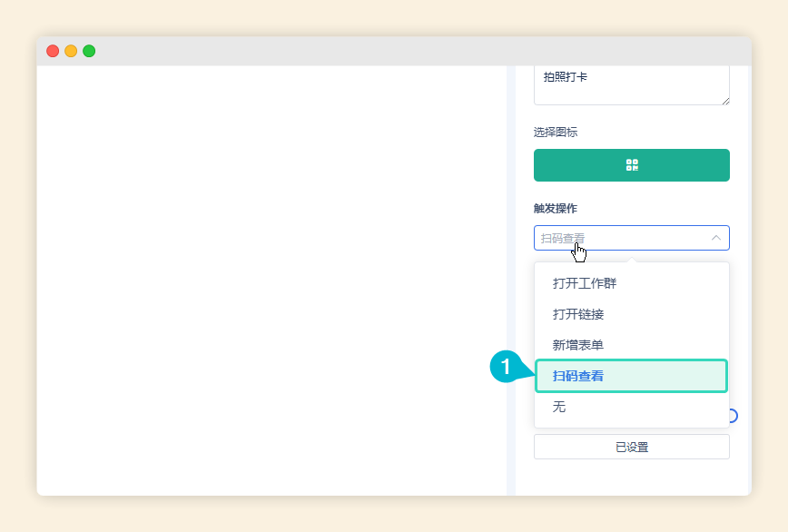Select 无 at the bottom of the list
The height and width of the screenshot is (532, 788).
(x=559, y=408)
